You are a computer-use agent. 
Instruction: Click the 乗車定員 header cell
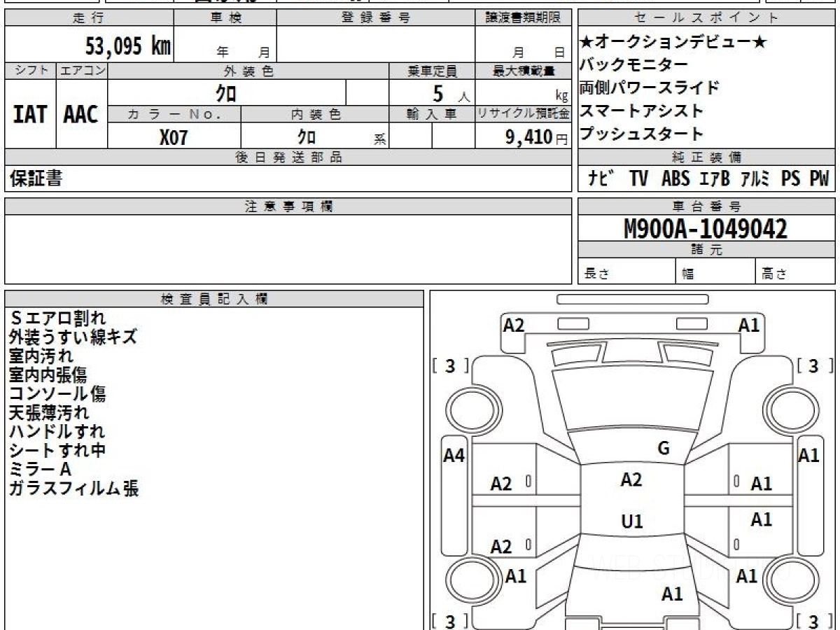click(x=432, y=71)
